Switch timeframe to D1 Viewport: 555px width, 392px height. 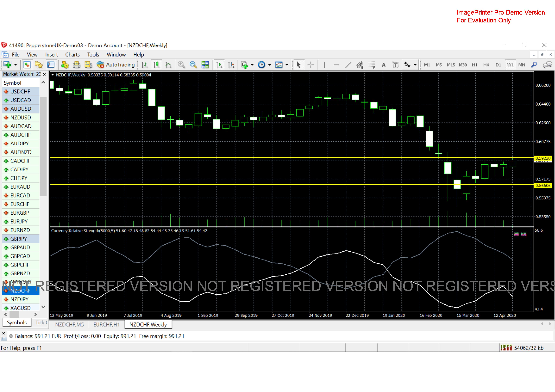[498, 65]
